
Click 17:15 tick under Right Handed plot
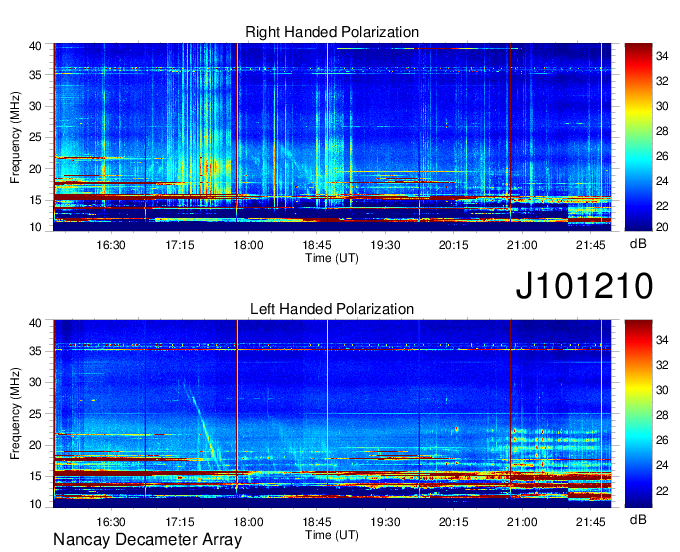point(180,245)
